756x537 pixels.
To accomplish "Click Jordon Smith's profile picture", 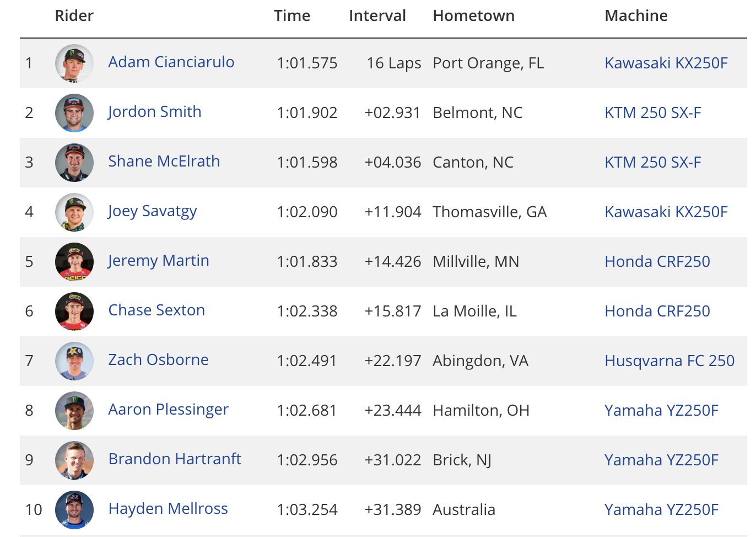I will point(74,113).
